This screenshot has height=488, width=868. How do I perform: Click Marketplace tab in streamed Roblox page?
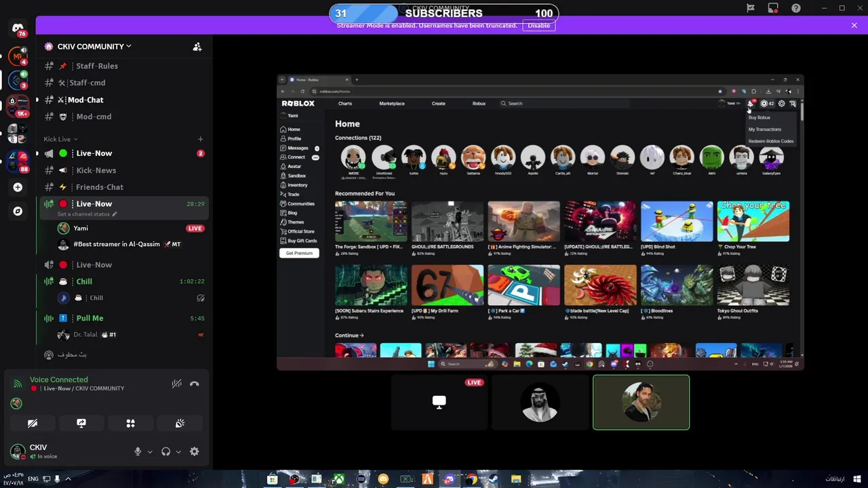[x=392, y=104]
